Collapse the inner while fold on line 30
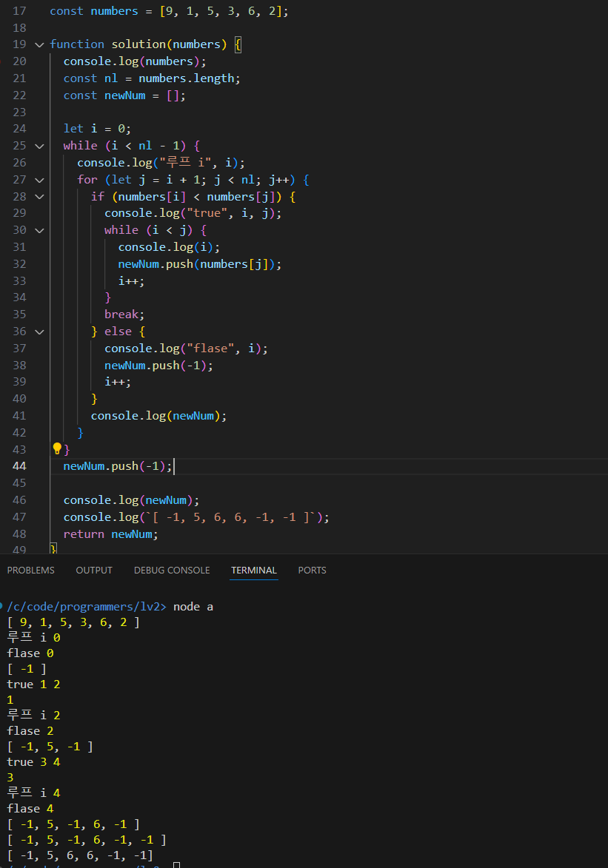Viewport: 608px width, 868px height. pyautogui.click(x=39, y=230)
